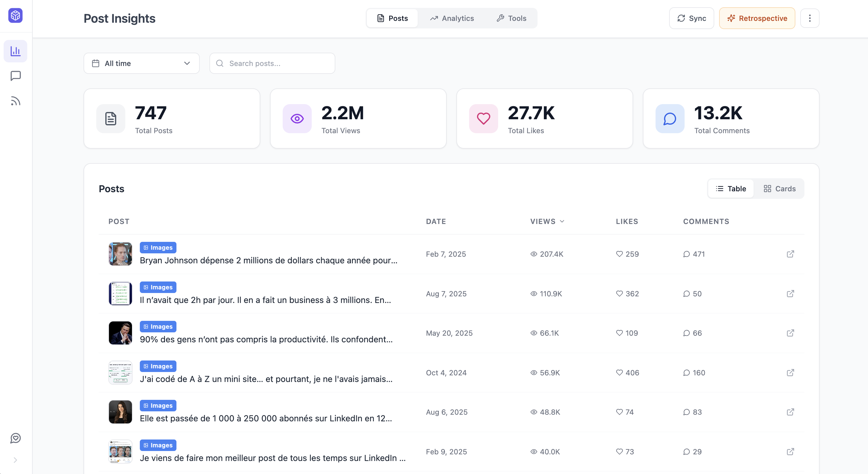The width and height of the screenshot is (868, 474).
Task: Open the chat message sidebar icon
Action: pyautogui.click(x=15, y=76)
